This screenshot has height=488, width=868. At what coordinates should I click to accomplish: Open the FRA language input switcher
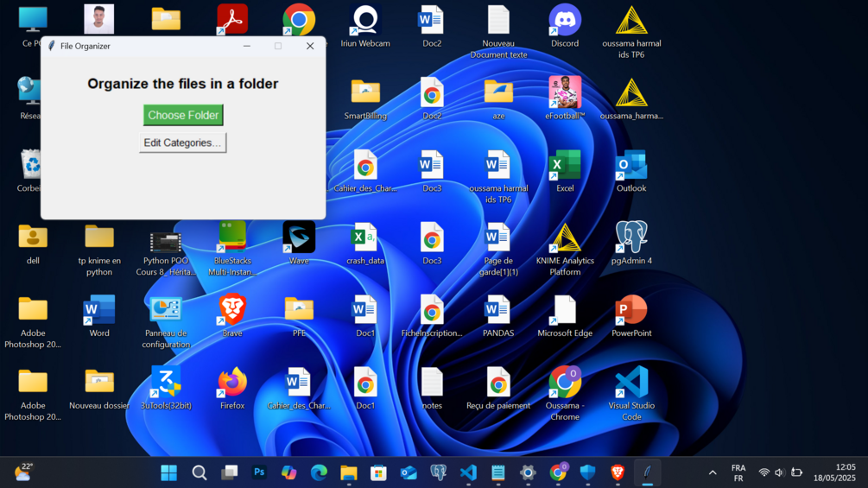coord(738,473)
